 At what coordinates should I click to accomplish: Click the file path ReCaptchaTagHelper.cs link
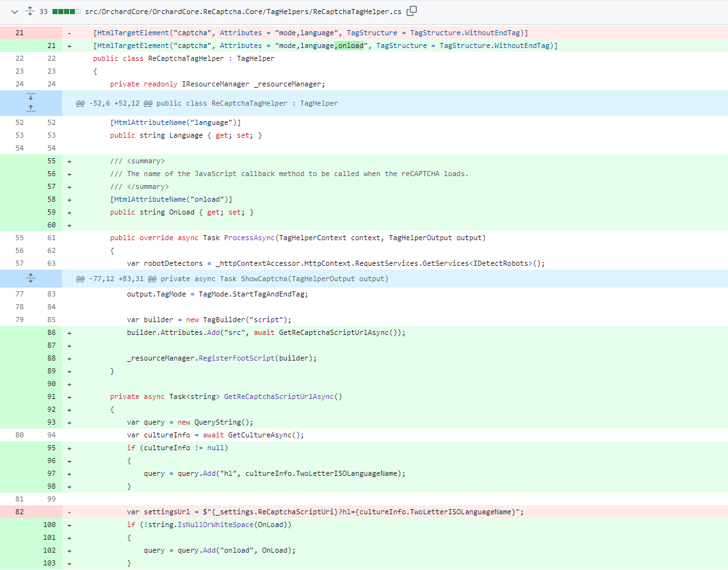point(243,12)
